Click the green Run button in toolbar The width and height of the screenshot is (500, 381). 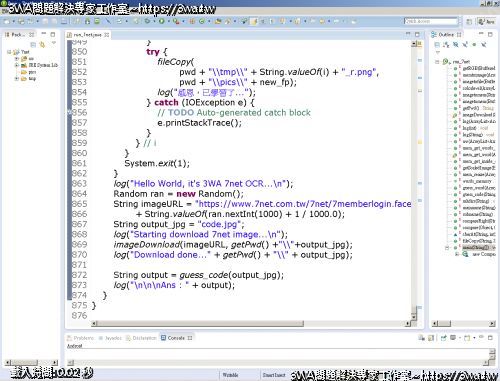tap(162, 21)
